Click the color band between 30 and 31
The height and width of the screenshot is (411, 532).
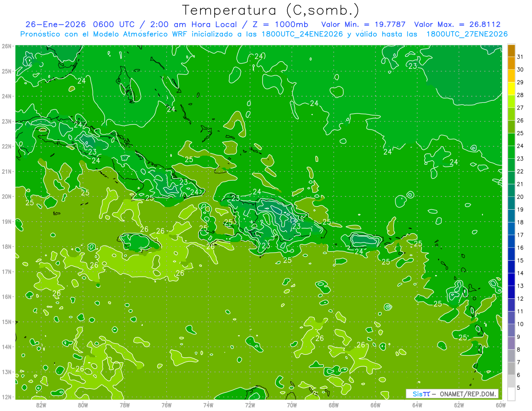click(511, 63)
